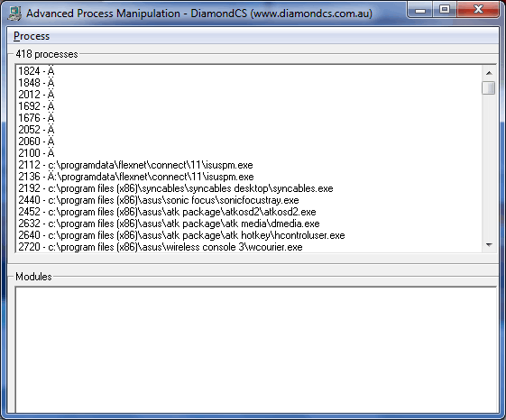Viewport: 506px width, 420px height.
Task: Select process entry with PID 2012
Action: (36, 95)
